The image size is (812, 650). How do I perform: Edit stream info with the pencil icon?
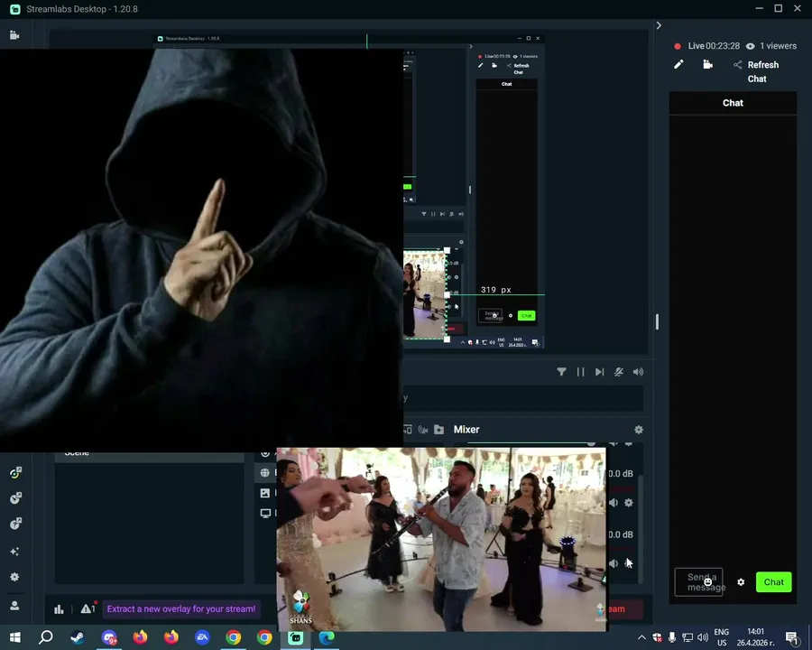678,64
